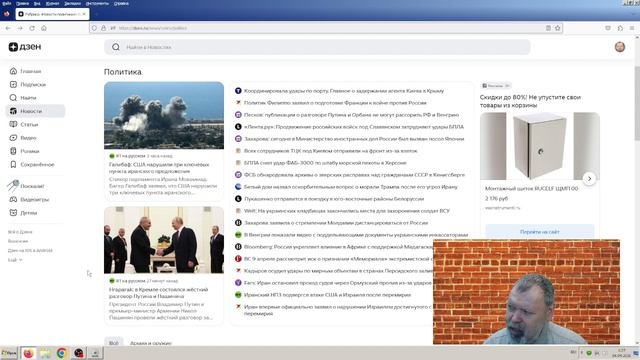This screenshot has height=360, width=640.
Task: Click the Найти в Новостях search field
Action: coord(317,47)
